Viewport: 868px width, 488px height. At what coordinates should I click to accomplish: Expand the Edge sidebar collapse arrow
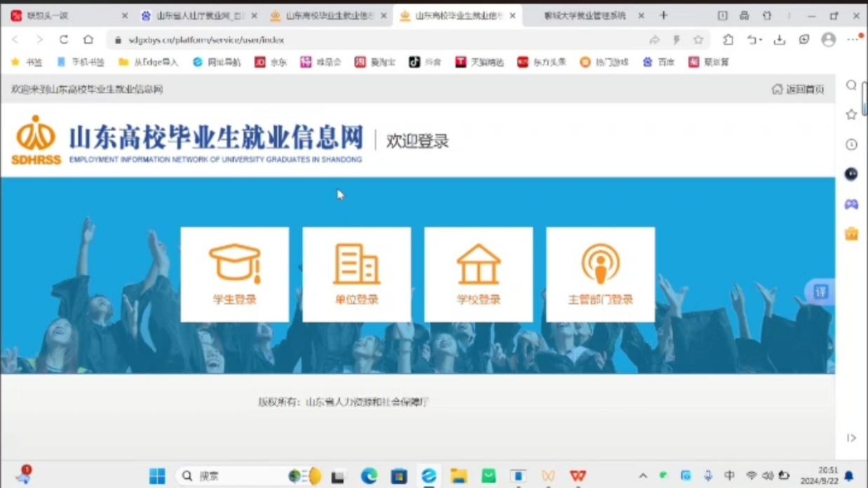[851, 438]
